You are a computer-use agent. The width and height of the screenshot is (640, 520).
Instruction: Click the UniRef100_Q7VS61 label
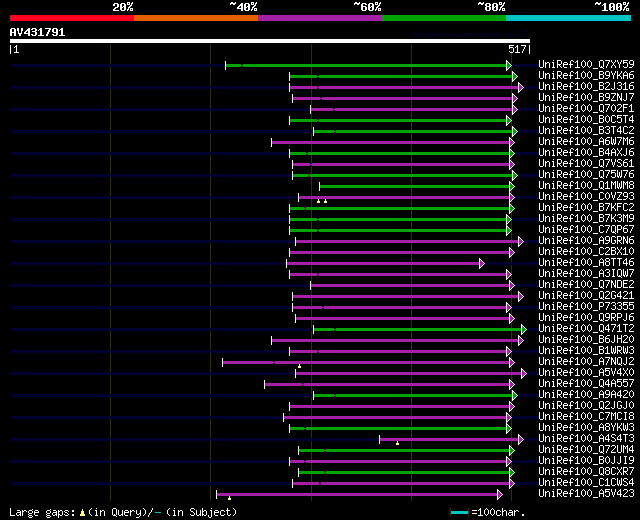coord(586,164)
